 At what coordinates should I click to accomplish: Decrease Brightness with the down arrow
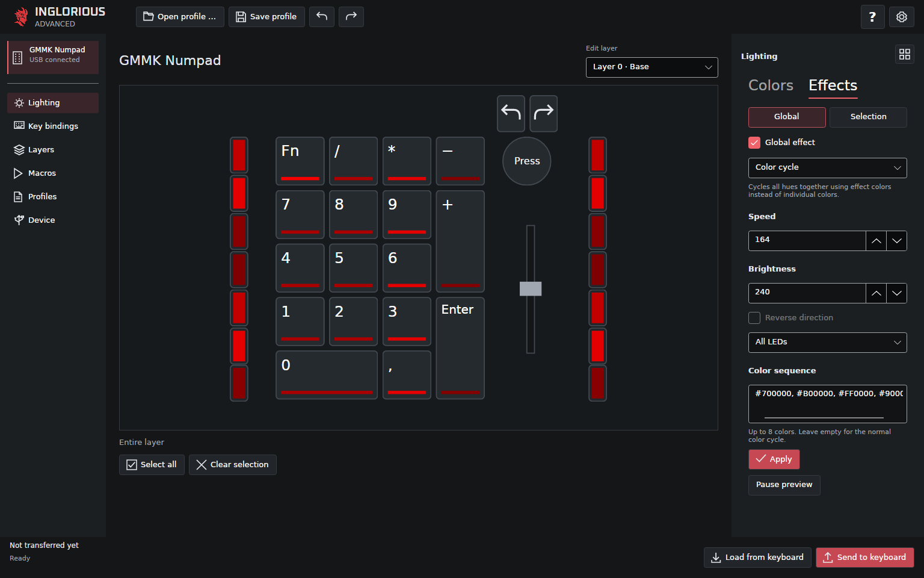click(x=897, y=293)
